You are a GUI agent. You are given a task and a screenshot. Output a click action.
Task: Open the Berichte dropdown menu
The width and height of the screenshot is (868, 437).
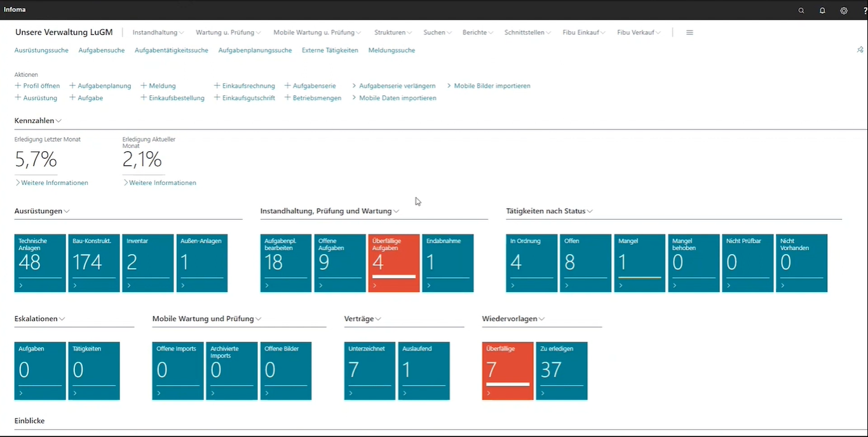point(478,32)
